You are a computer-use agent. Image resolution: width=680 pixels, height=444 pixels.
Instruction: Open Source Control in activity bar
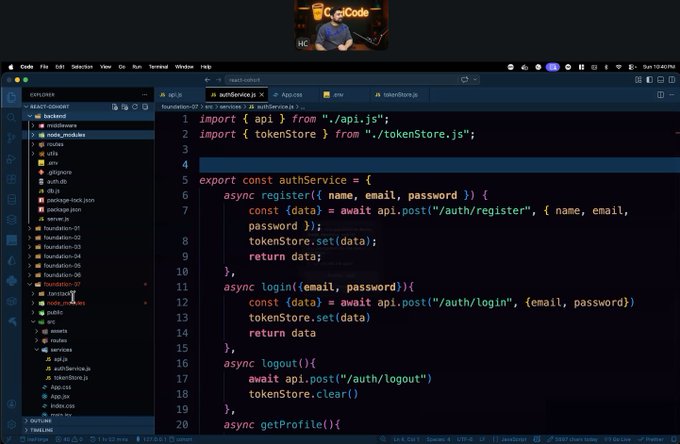point(11,138)
